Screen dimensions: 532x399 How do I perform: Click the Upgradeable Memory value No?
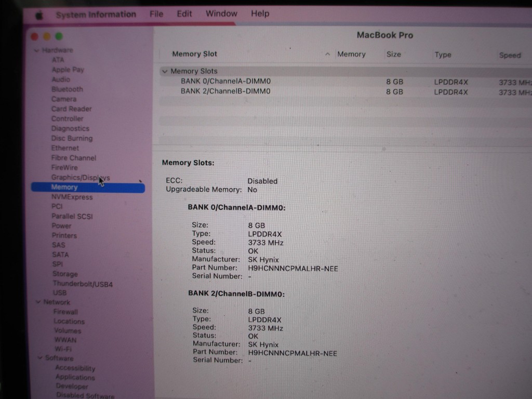coord(252,190)
